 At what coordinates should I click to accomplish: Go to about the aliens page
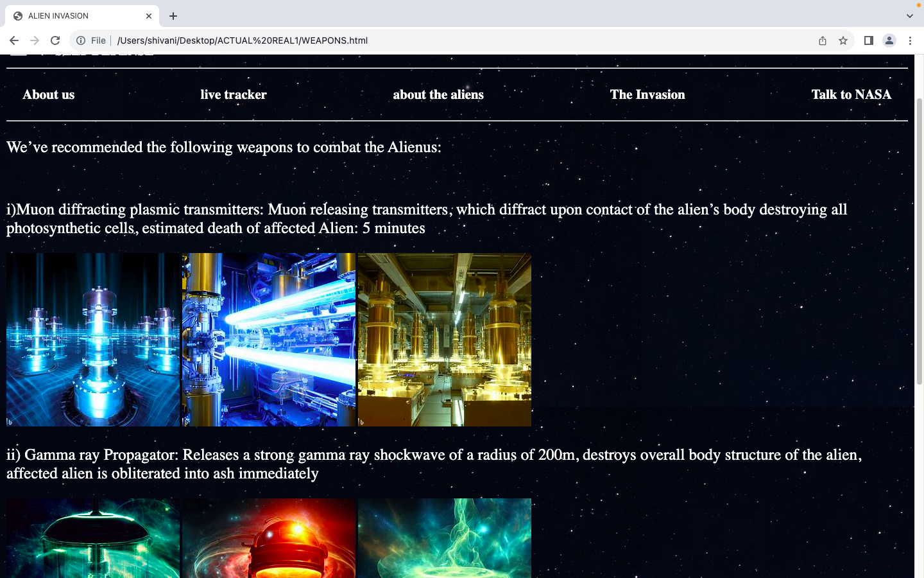[x=438, y=94]
